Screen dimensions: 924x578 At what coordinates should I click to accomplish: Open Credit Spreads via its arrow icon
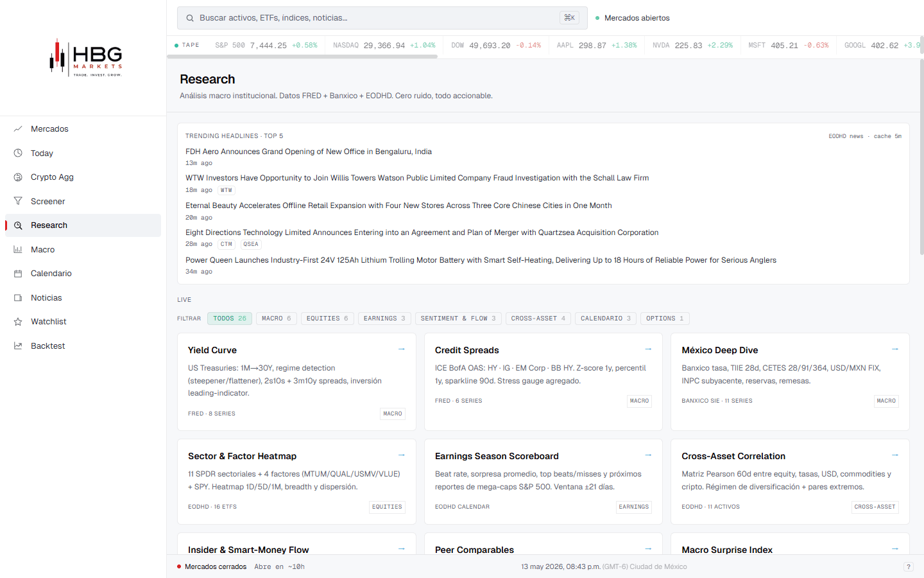coord(648,349)
